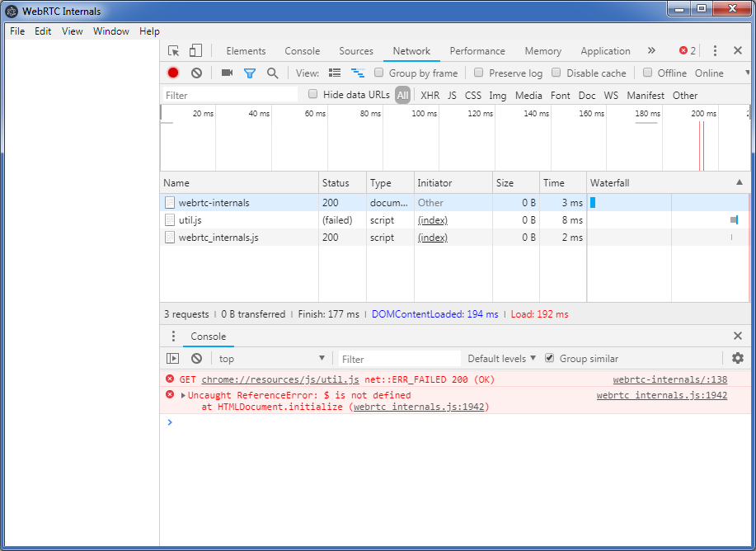Enable Disable cache checkbox
Image resolution: width=756 pixels, height=551 pixels.
click(x=556, y=73)
